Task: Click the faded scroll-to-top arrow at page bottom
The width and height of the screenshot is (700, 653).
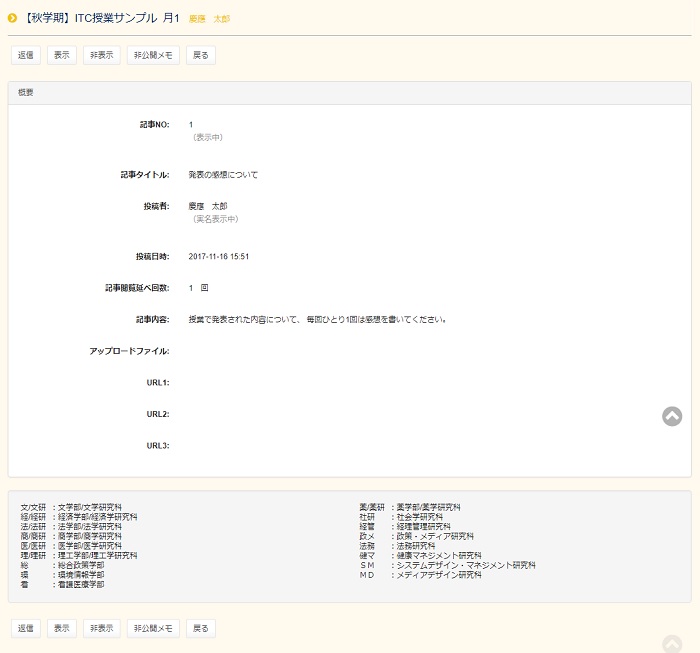Action: click(x=672, y=644)
